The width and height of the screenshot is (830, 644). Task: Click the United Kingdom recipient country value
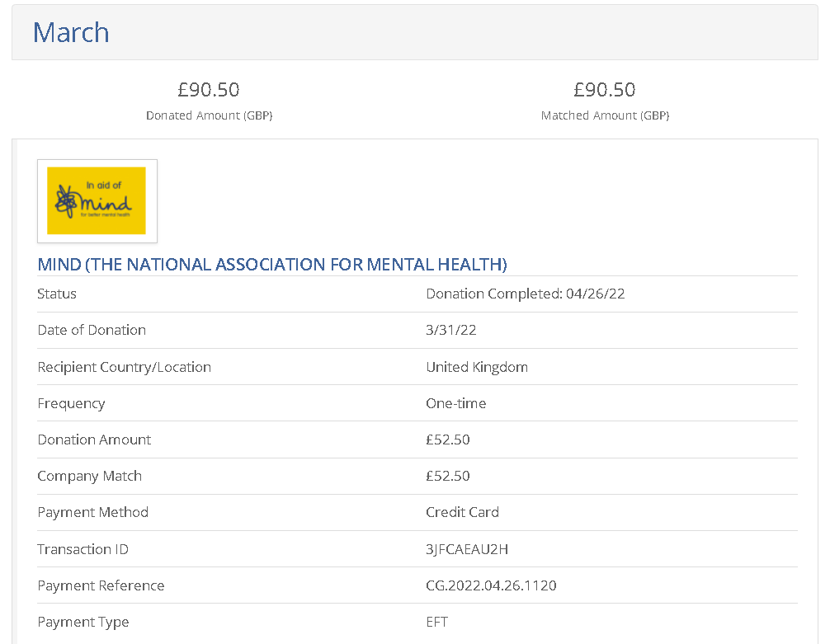[477, 367]
